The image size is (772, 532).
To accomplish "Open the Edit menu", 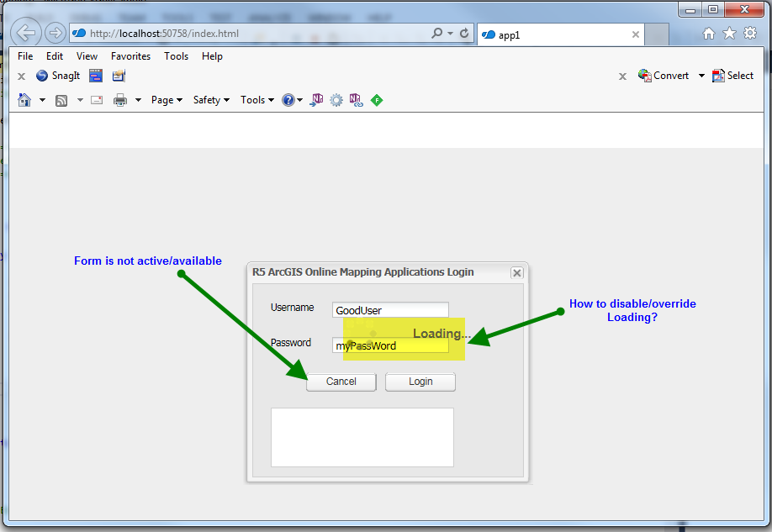I will click(x=55, y=56).
